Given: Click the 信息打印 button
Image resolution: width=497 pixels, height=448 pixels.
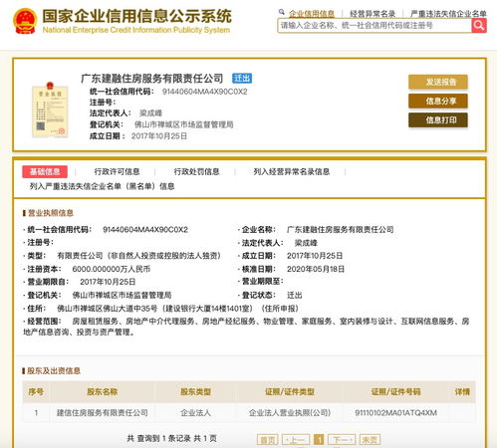Looking at the screenshot, I should (438, 119).
